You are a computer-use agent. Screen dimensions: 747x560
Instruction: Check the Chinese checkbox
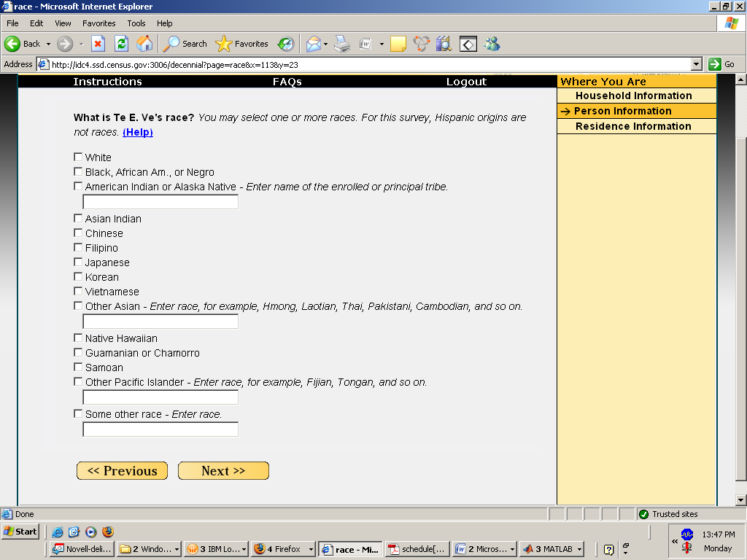click(78, 233)
